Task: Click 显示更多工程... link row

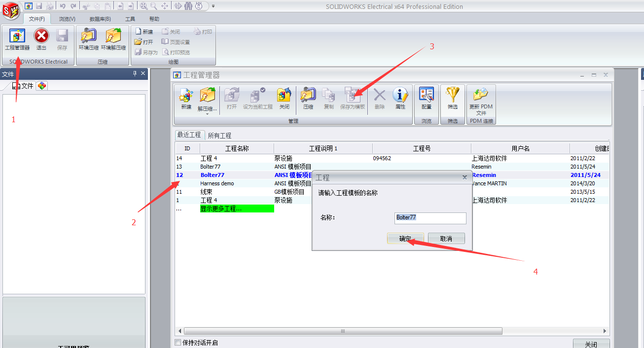Action: 237,209
